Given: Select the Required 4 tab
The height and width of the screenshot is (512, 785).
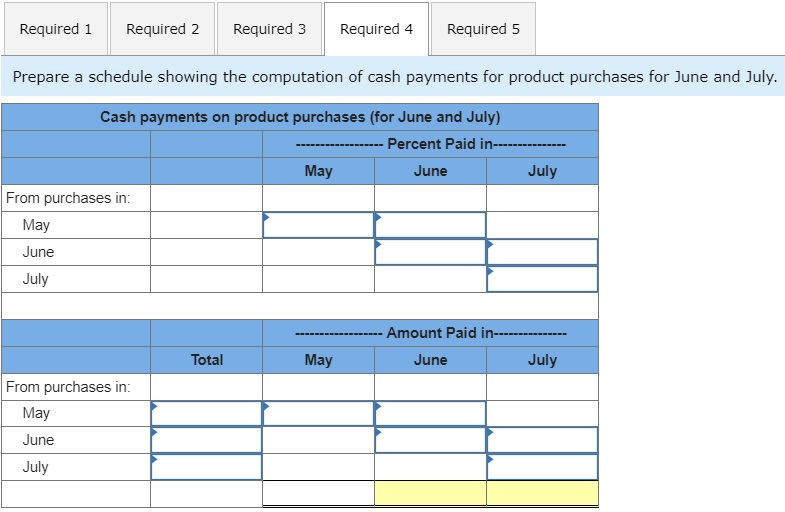Looking at the screenshot, I should [376, 29].
